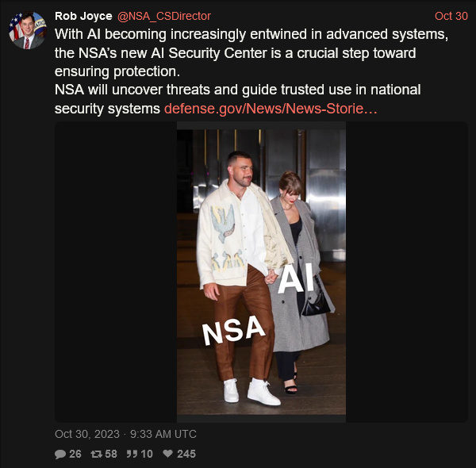Screen dimensions: 476x468
Task: Click the retweet arrows icon
Action: point(96,454)
